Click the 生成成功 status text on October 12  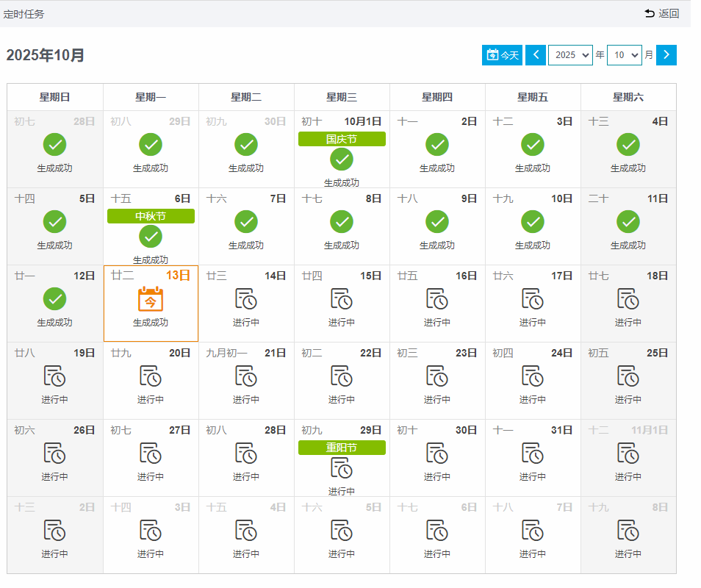[55, 323]
